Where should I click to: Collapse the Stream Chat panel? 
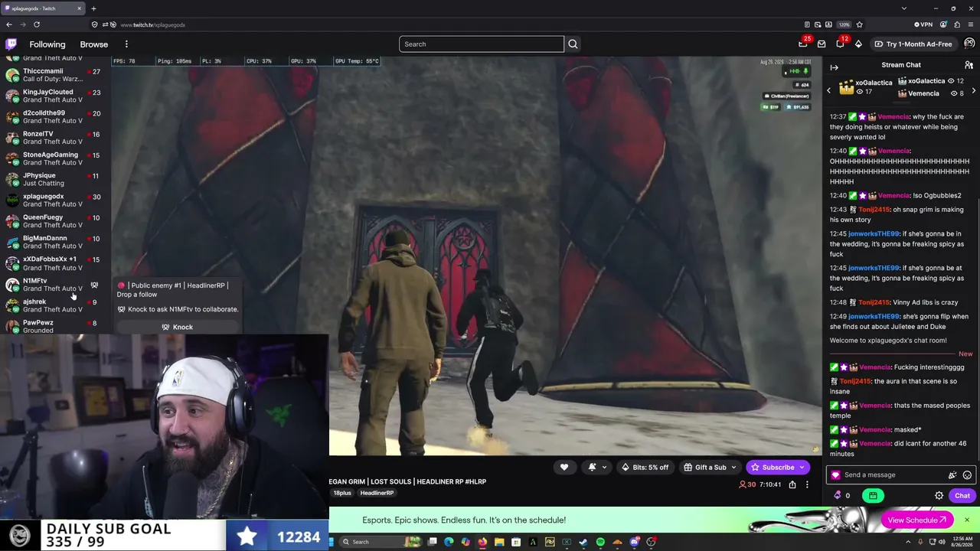coord(835,67)
